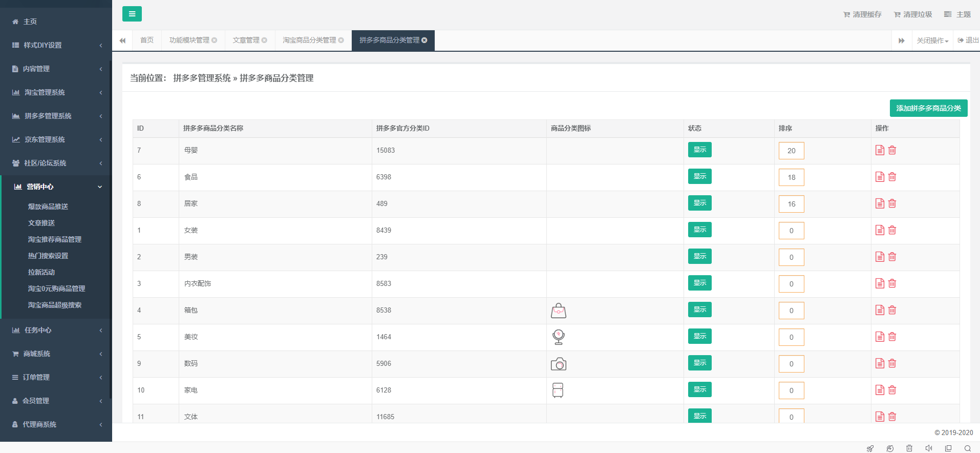Close the 淘宝商品分类管理 tab with its X icon
Image resolution: width=980 pixels, height=453 pixels.
pyautogui.click(x=341, y=40)
